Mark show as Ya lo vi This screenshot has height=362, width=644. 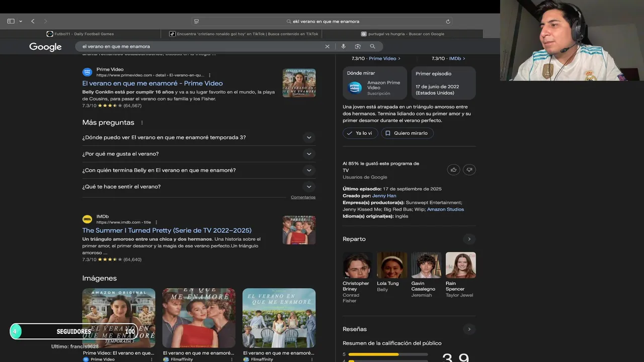click(360, 133)
